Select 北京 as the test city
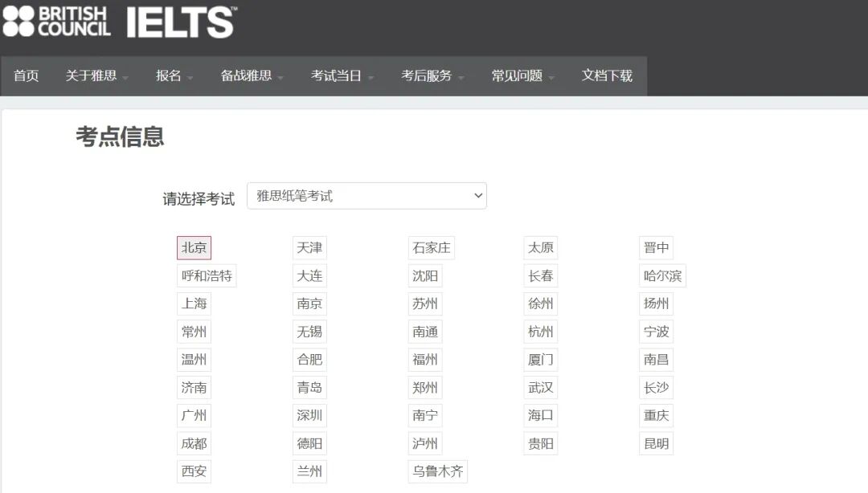868x493 pixels. click(x=194, y=247)
